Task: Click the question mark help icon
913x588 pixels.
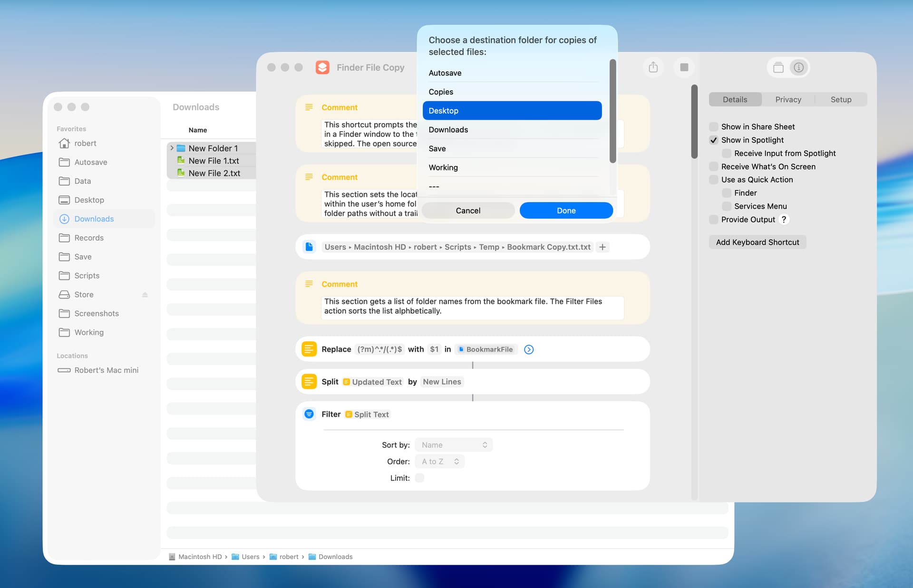Action: click(784, 219)
